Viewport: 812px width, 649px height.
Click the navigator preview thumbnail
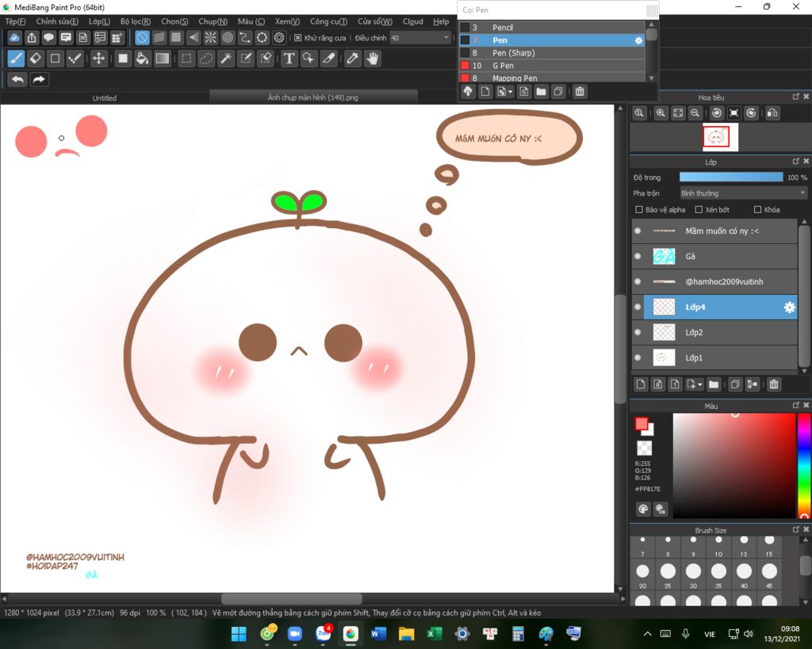[720, 136]
